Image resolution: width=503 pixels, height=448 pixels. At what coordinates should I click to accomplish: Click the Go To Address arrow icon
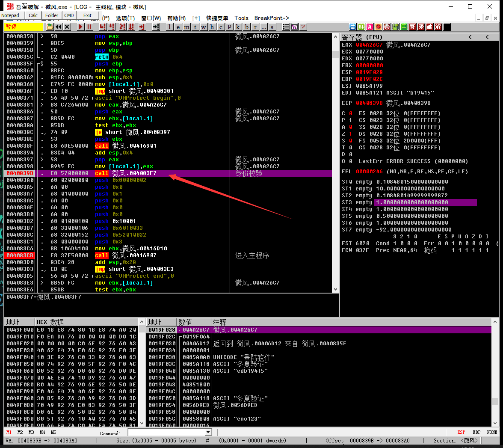point(156,27)
